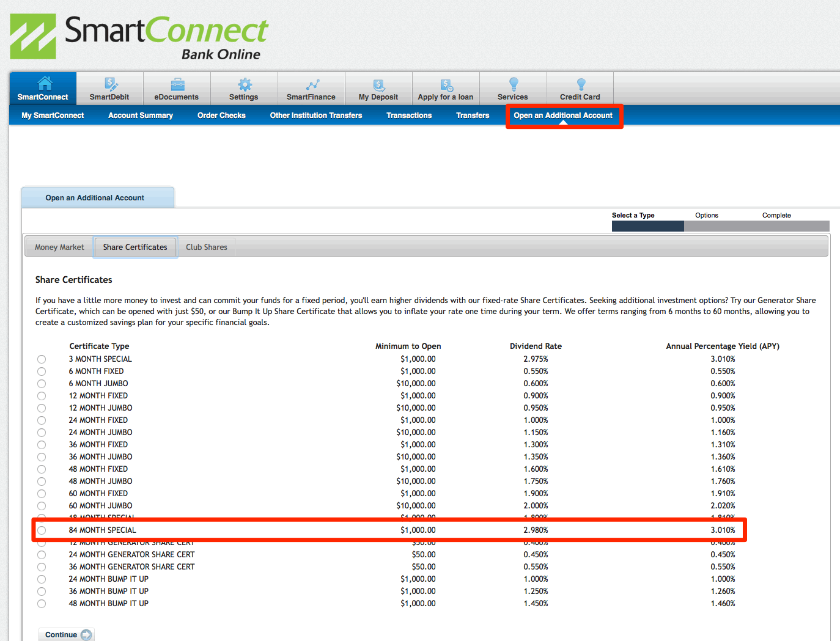The image size is (840, 641).
Task: Click Open an Additional Account in blue submenu
Action: click(563, 115)
